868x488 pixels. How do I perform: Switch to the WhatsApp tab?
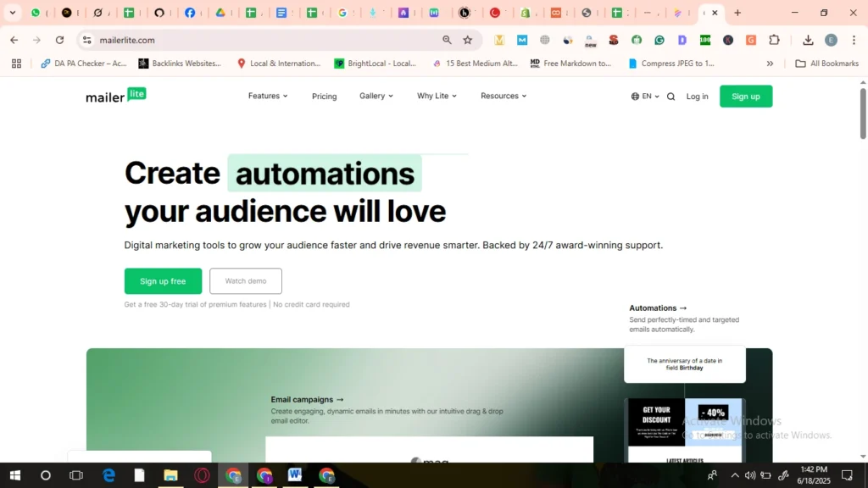click(x=36, y=13)
